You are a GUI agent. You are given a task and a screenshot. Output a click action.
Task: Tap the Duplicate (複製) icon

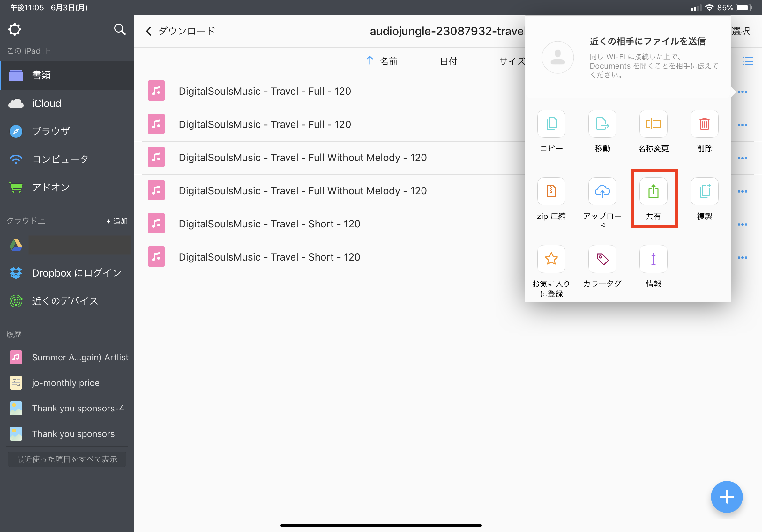coord(704,191)
